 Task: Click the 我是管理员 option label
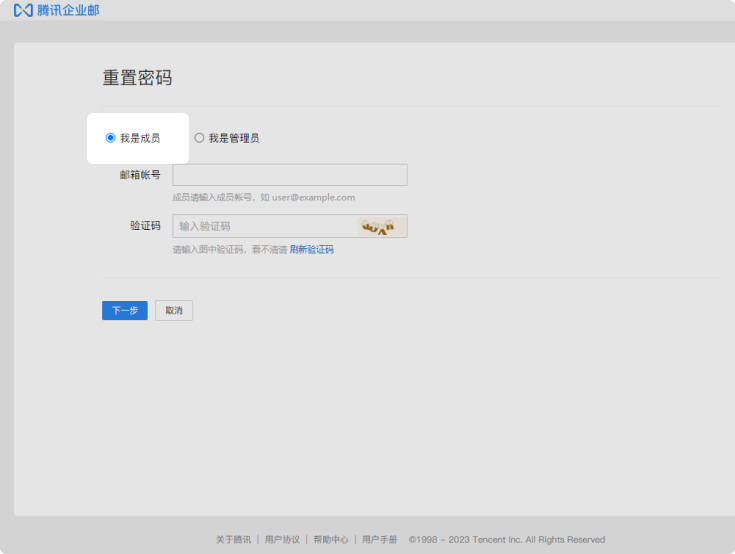(x=234, y=138)
